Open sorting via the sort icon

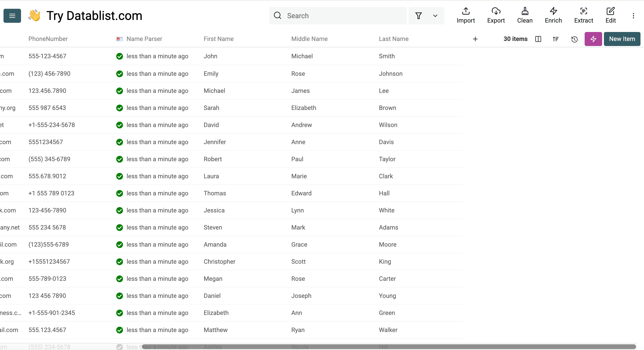click(x=556, y=39)
